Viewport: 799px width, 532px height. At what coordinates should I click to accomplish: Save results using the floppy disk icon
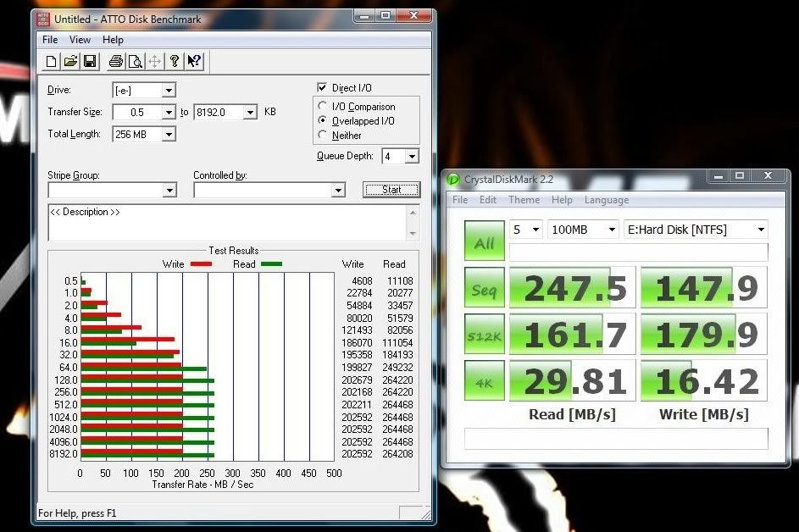click(91, 61)
